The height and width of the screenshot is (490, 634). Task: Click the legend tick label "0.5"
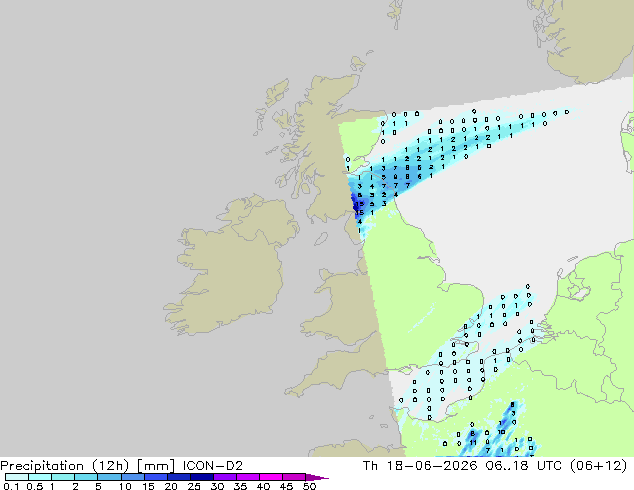(x=34, y=486)
